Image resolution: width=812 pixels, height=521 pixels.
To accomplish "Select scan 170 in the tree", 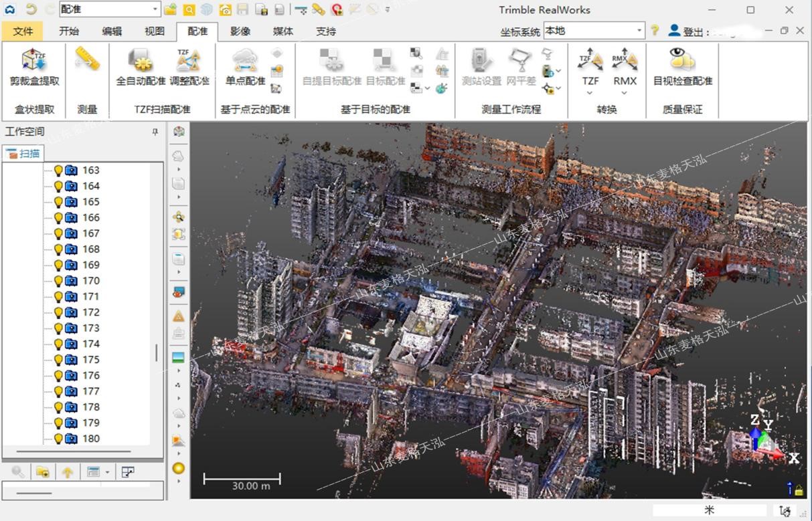I will (x=91, y=281).
